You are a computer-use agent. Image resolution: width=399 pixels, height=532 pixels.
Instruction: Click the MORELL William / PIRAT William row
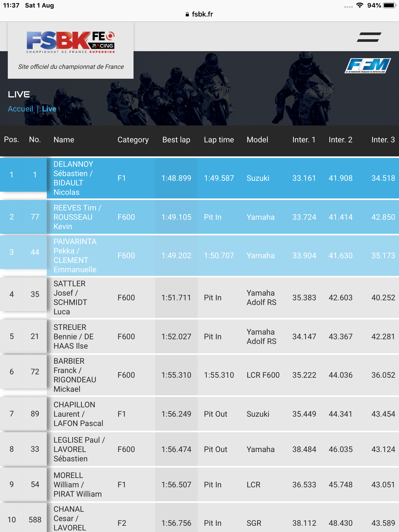[199, 485]
